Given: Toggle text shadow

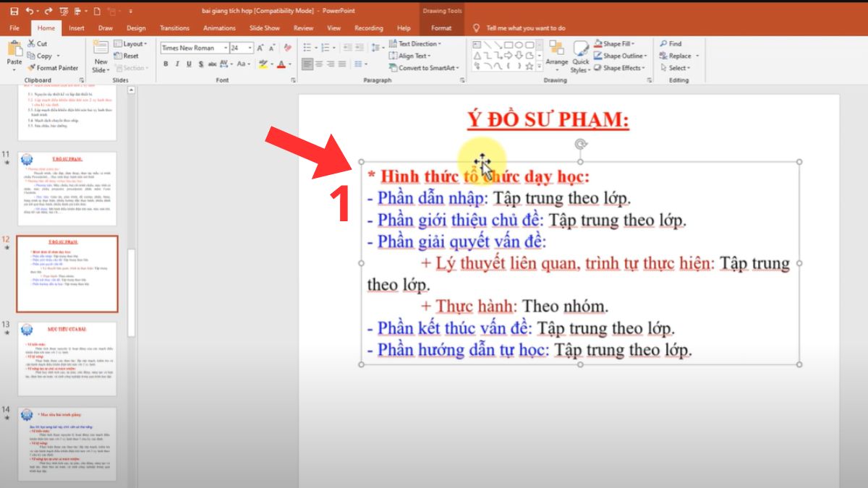Looking at the screenshot, I should tap(200, 64).
